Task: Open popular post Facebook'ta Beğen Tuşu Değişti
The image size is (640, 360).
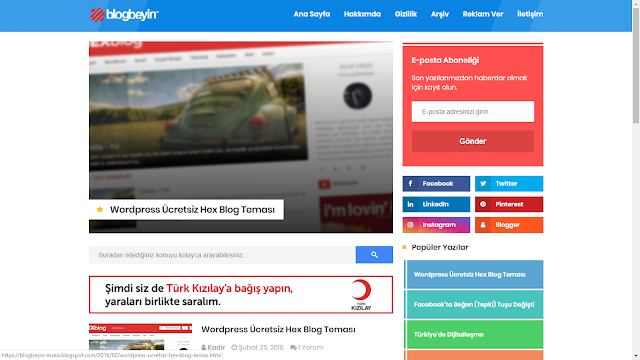Action: 474,304
